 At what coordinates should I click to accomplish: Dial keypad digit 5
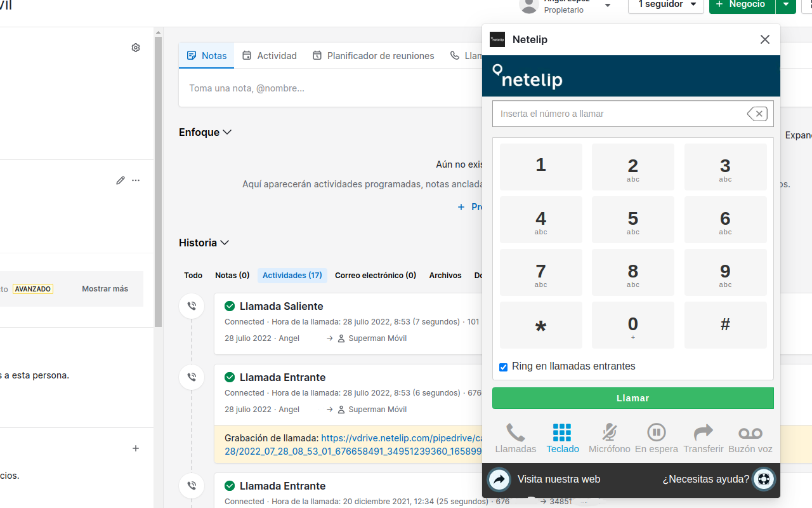[x=633, y=220]
